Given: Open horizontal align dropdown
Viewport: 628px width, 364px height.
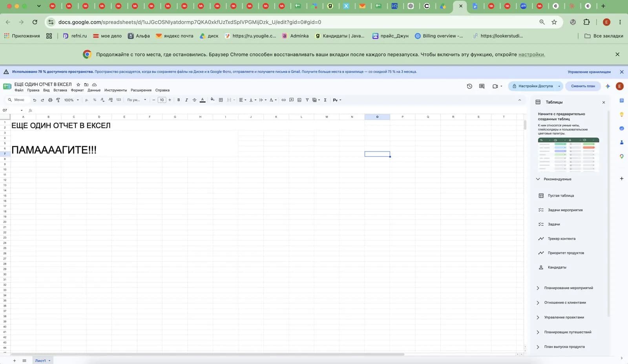Looking at the screenshot, I should 243,100.
